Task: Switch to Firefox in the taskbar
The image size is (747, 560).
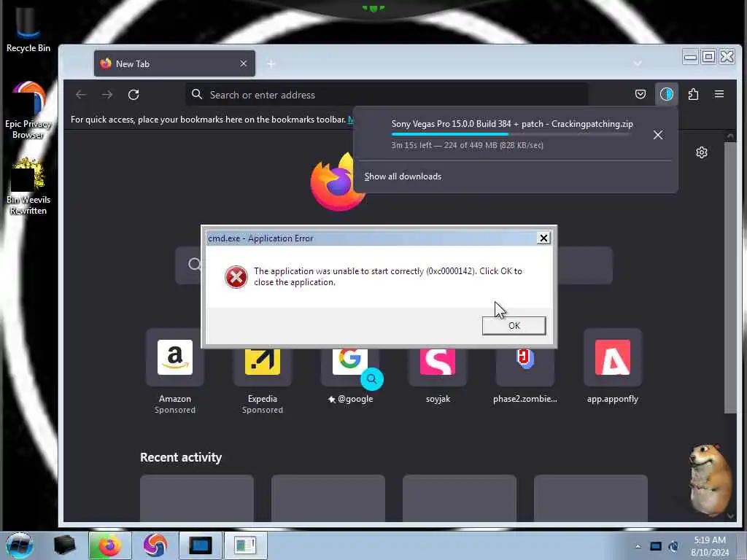Action: 109,545
